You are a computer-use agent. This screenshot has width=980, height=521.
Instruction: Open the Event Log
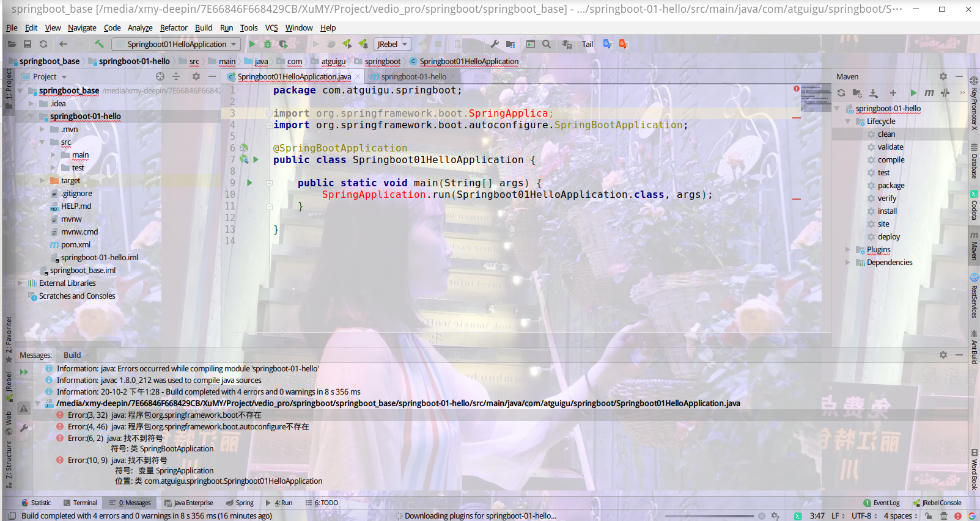point(881,503)
